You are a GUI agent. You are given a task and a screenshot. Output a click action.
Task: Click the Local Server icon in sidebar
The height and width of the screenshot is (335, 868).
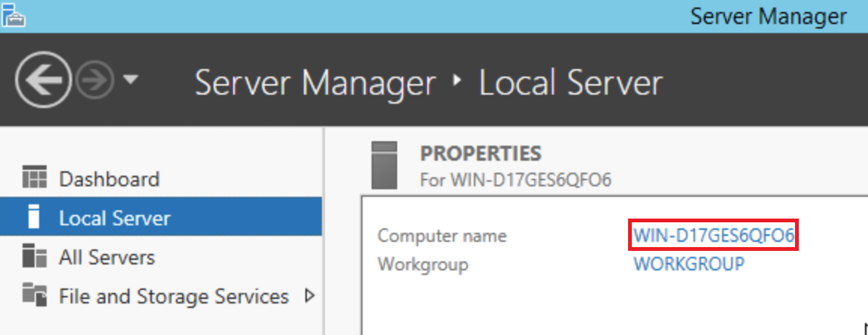[34, 218]
